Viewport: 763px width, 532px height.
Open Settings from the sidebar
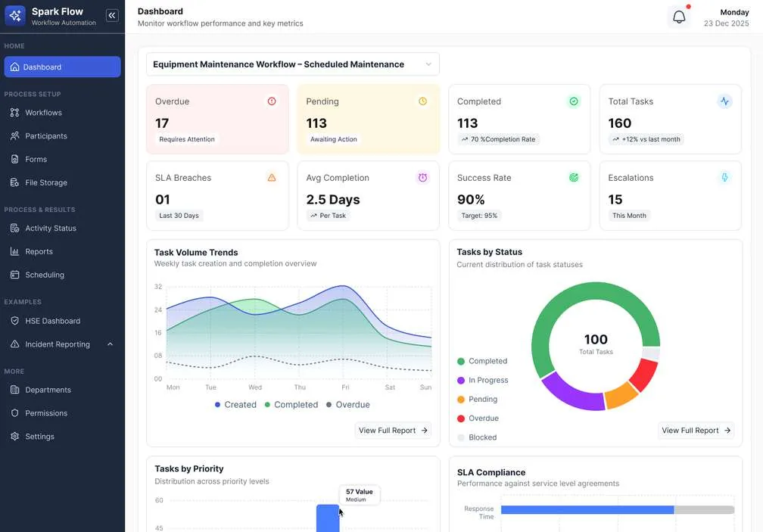[62, 436]
